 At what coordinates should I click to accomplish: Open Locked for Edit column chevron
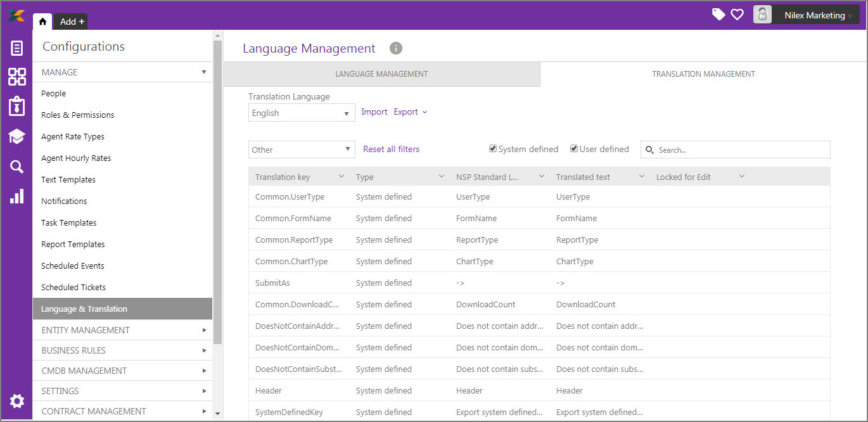[742, 176]
